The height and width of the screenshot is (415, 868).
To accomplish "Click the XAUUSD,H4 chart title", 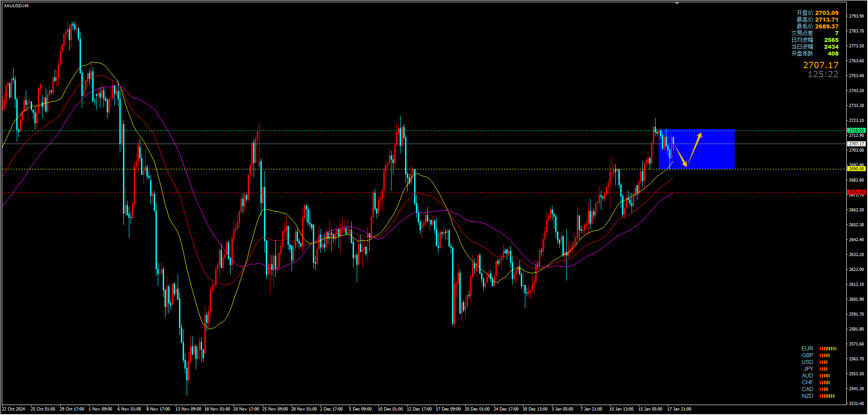I will [x=16, y=6].
